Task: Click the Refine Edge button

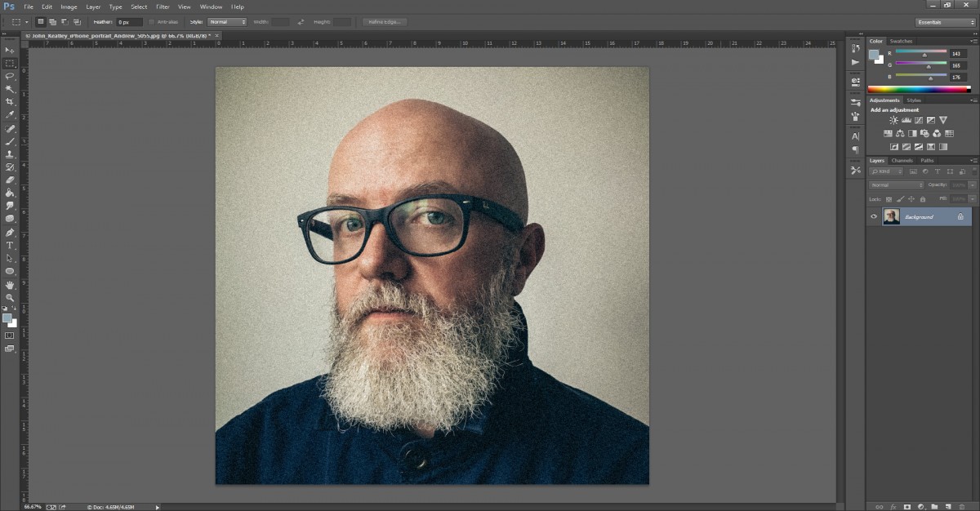Action: click(386, 22)
